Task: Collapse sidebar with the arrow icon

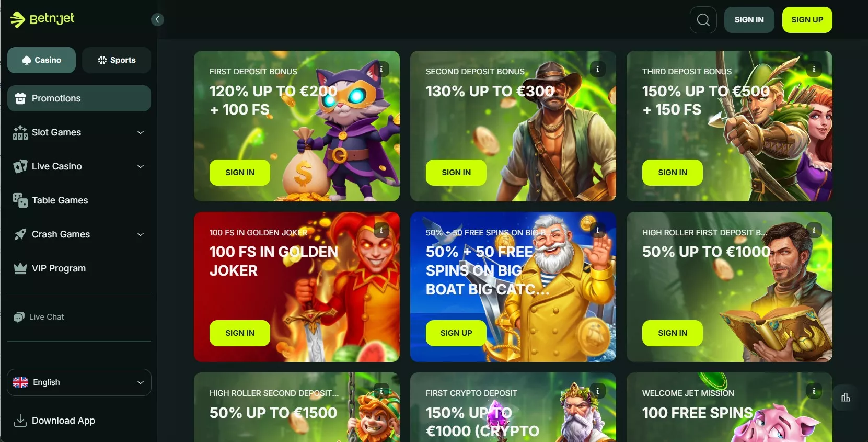Action: (157, 19)
